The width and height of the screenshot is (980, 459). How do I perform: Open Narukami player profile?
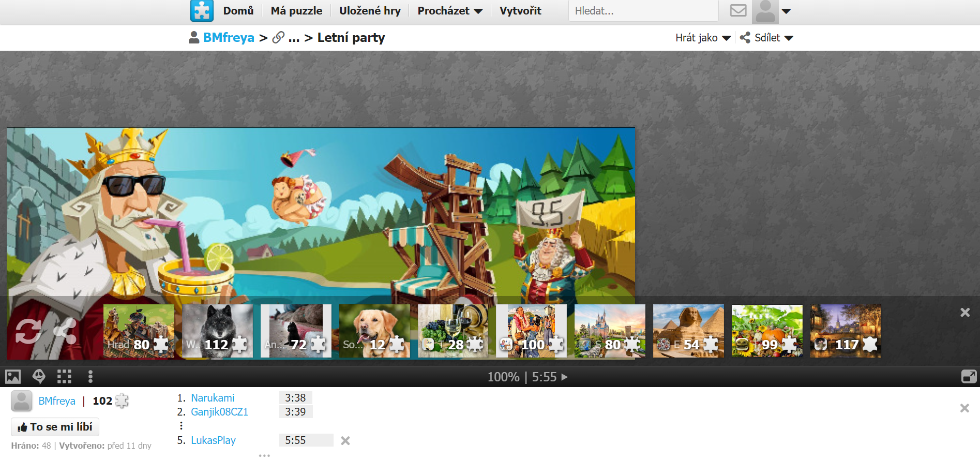point(213,398)
